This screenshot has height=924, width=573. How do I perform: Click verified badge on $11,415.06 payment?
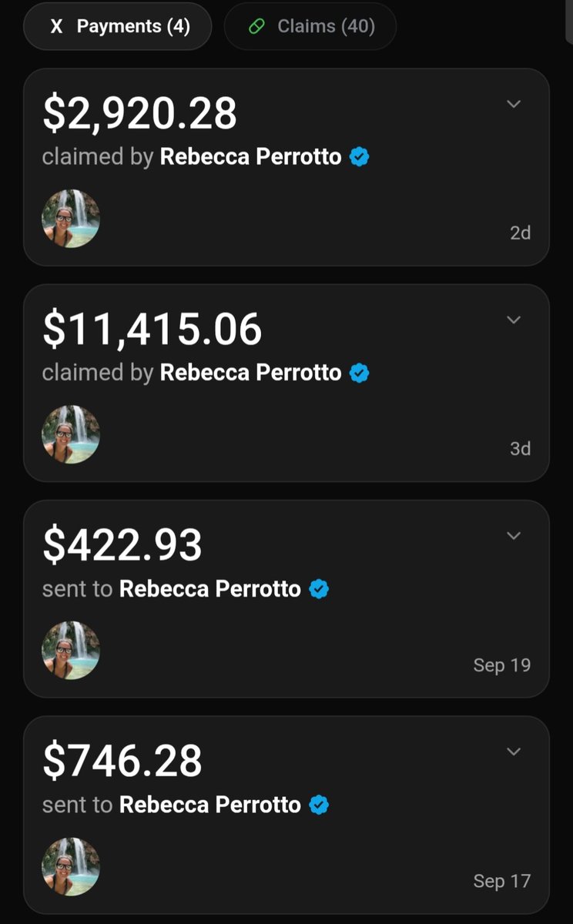pyautogui.click(x=360, y=373)
